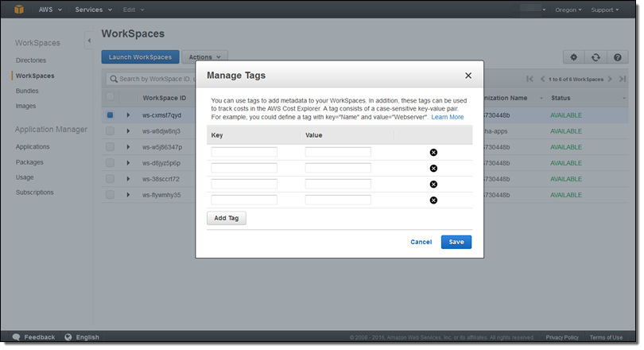Viewport: 644px width, 350px height.
Task: Go to previous page of WorkSpaces
Action: [x=542, y=79]
